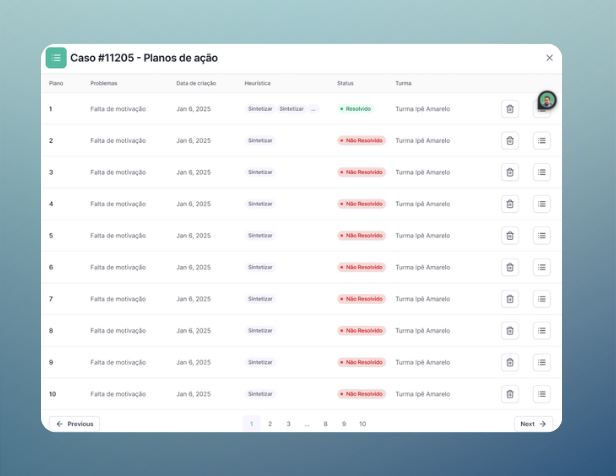616x476 pixels.
Task: Click the list icon in row 7
Action: [542, 299]
